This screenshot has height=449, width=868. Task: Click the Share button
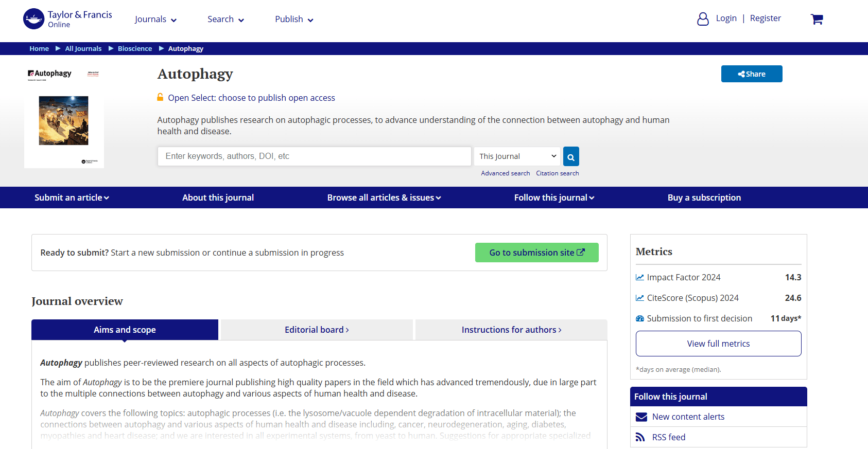coord(752,74)
